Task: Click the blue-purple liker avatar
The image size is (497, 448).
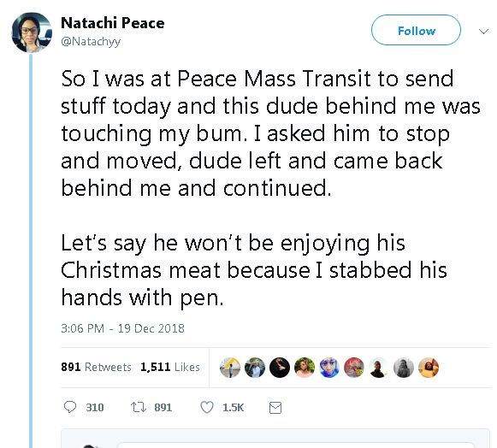Action: 329,368
